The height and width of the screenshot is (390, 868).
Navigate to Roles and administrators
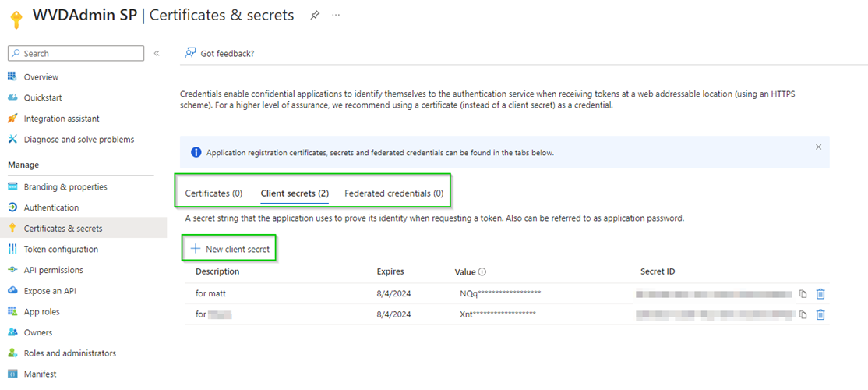click(x=69, y=353)
